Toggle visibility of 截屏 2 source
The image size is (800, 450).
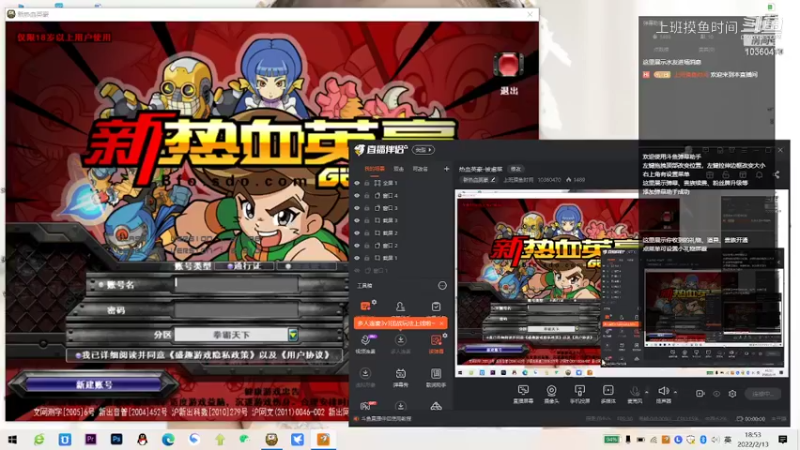357,233
